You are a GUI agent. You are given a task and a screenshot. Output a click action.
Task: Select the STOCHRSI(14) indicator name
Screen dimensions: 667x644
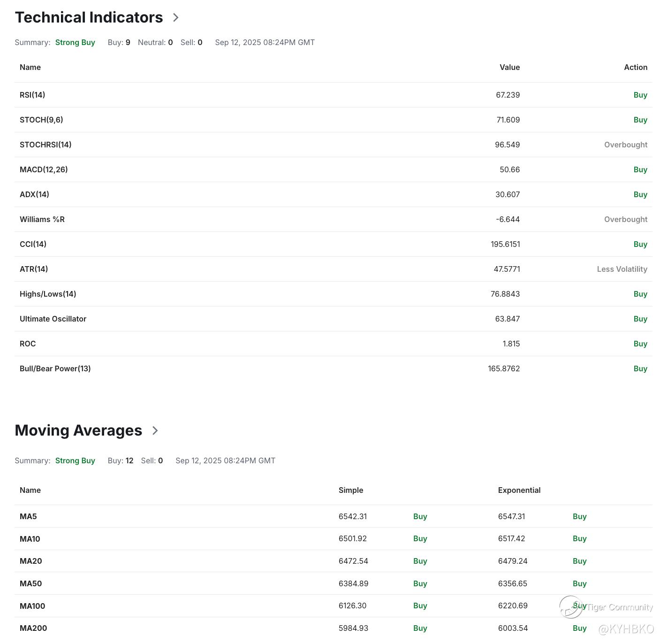coord(45,145)
